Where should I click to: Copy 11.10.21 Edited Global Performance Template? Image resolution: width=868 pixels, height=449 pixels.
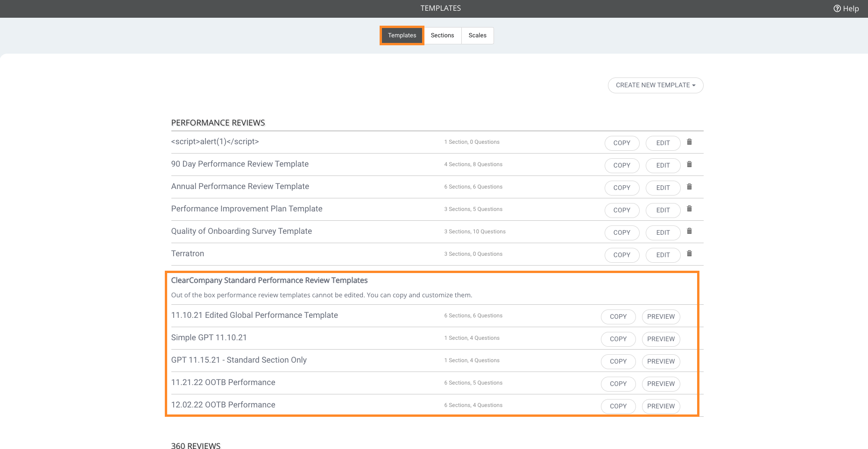[618, 317]
